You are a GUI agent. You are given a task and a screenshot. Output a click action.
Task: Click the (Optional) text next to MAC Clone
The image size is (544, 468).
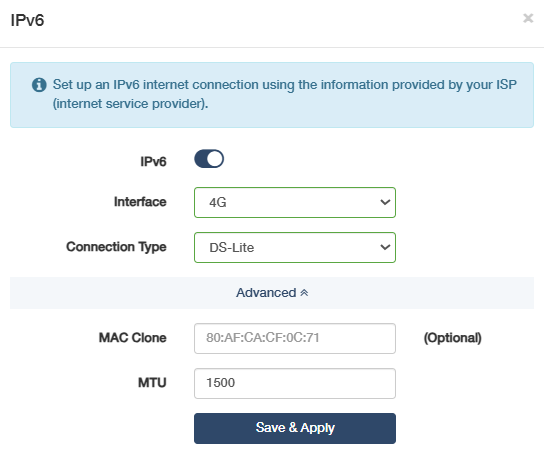[x=452, y=338]
